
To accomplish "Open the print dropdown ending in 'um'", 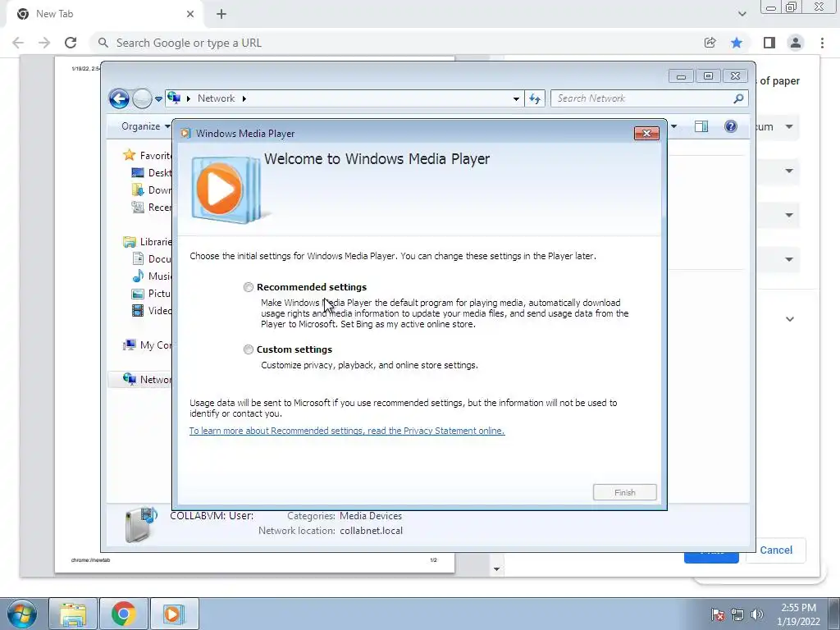I will [x=776, y=127].
